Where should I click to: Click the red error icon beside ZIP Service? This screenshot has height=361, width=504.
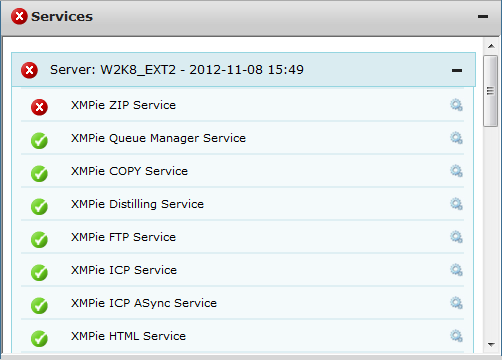[x=39, y=107]
